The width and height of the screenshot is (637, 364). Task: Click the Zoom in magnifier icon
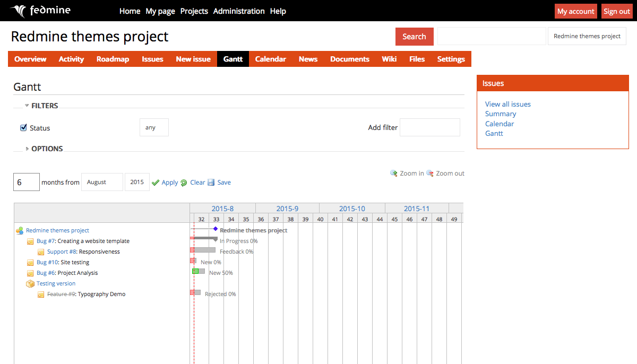point(394,173)
